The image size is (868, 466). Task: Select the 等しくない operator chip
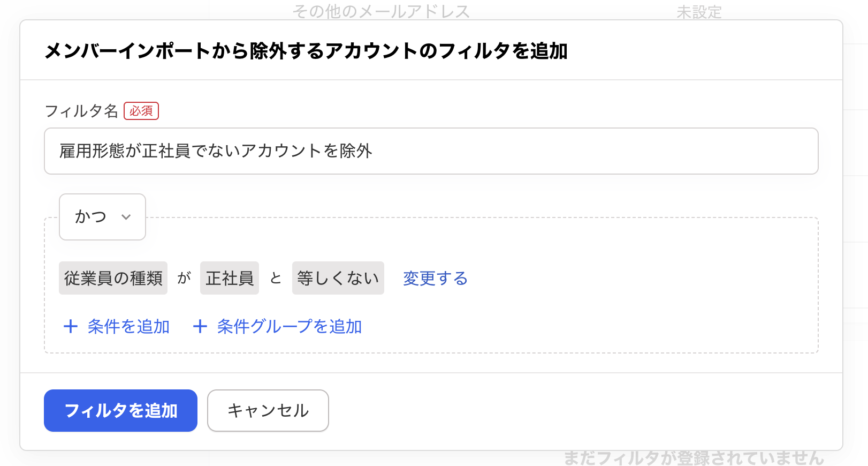click(x=338, y=278)
